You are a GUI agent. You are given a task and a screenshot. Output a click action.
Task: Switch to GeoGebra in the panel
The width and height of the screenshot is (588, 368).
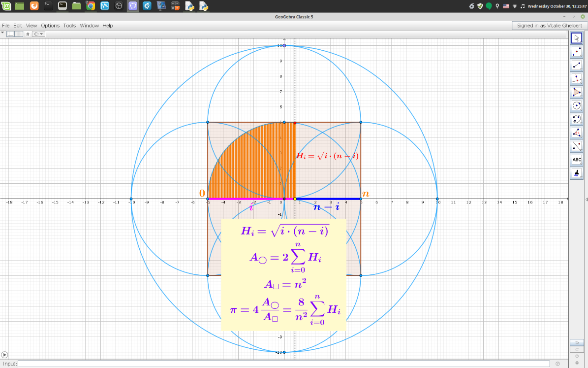point(133,5)
